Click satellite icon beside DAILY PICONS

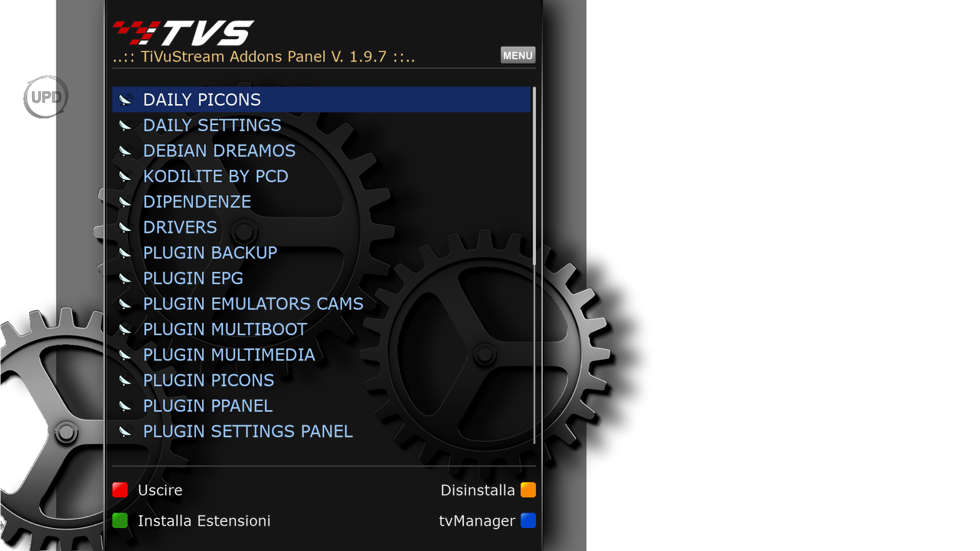pyautogui.click(x=126, y=99)
